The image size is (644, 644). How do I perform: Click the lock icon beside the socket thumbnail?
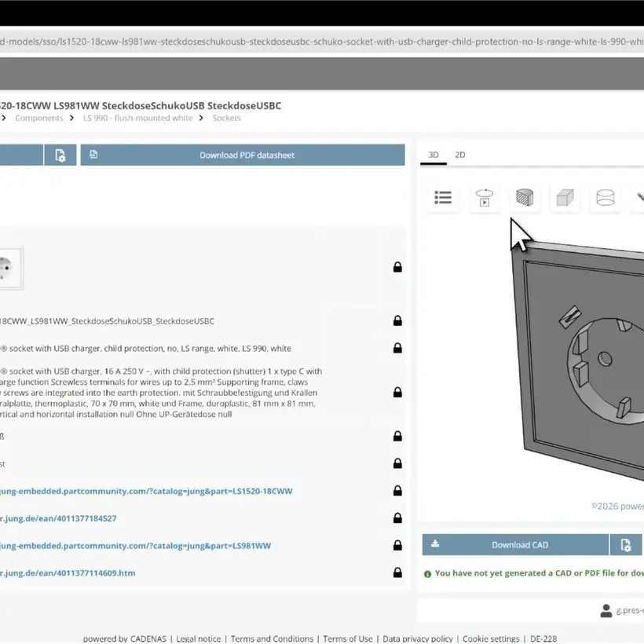click(397, 267)
